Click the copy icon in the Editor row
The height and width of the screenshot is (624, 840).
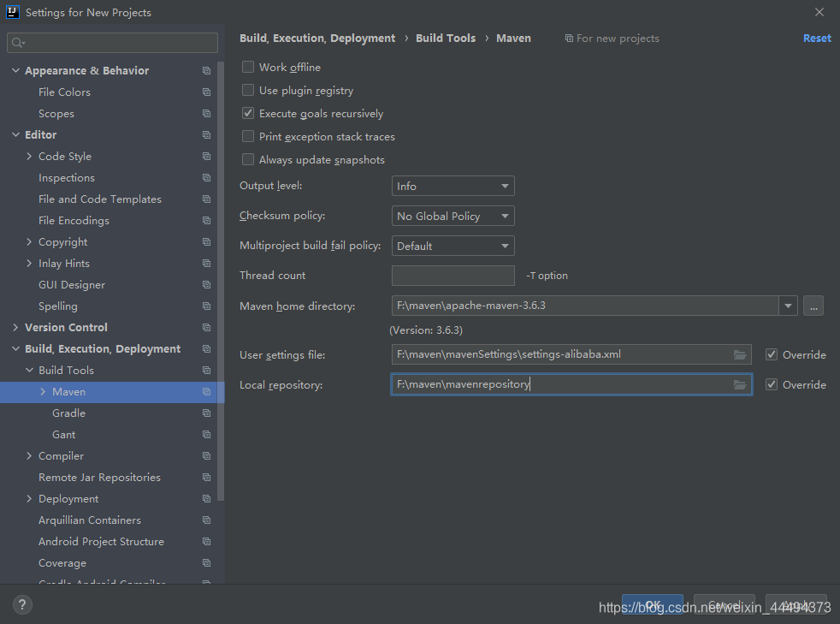click(206, 135)
